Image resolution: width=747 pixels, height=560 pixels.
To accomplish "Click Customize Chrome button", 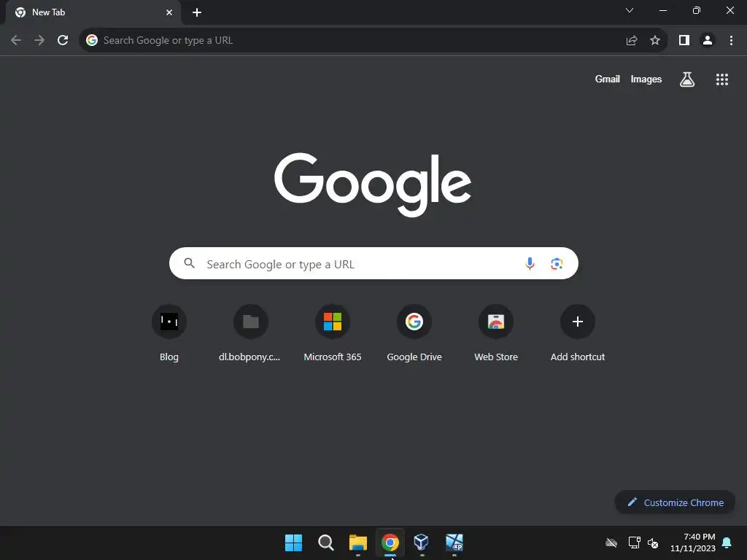I will (x=675, y=502).
